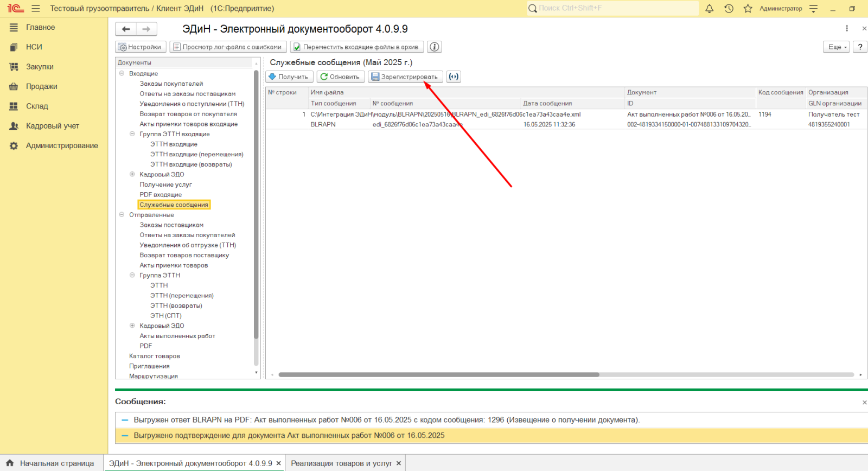Collapse the Отправленные tree node
868x471 pixels.
coord(122,215)
